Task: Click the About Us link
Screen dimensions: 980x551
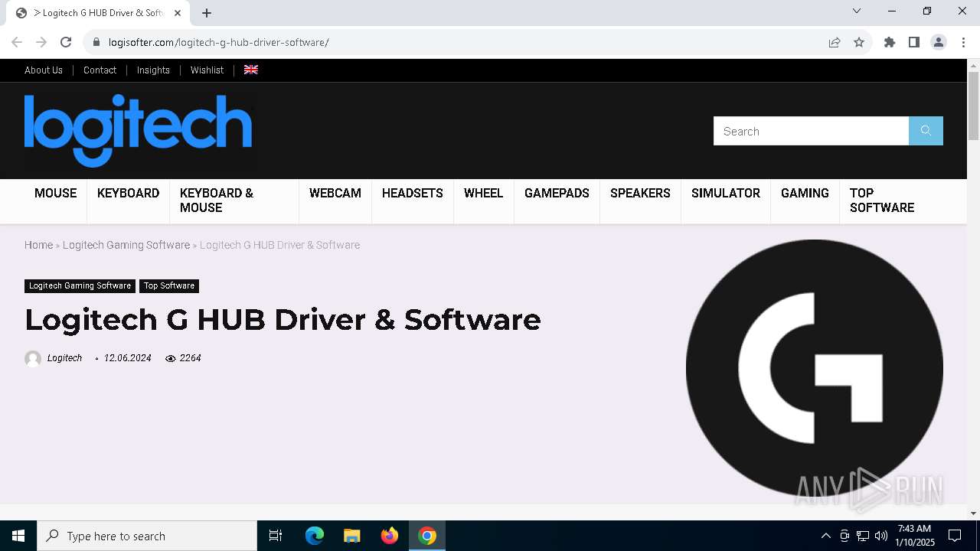Action: (x=44, y=70)
